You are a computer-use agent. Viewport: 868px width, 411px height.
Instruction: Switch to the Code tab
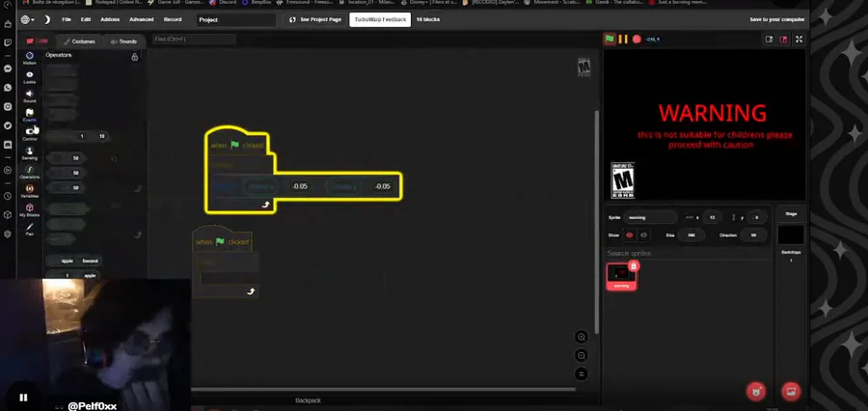coord(37,41)
